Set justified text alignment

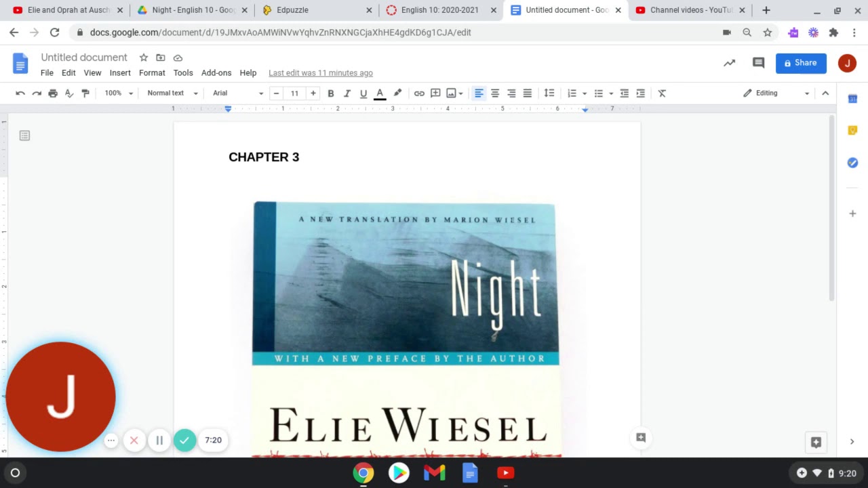[528, 94]
